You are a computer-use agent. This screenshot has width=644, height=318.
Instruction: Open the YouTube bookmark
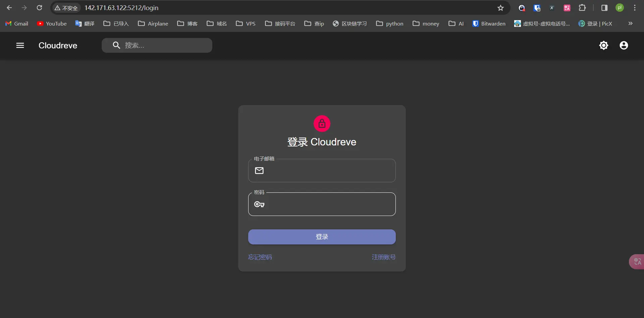[52, 24]
